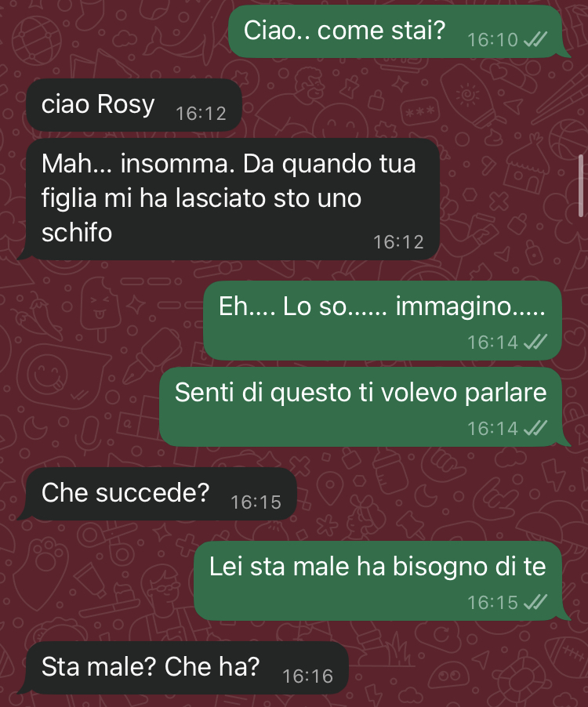The image size is (588, 707).
Task: Click the 16:15 timestamp next to "Che succede?"
Action: coord(256,502)
